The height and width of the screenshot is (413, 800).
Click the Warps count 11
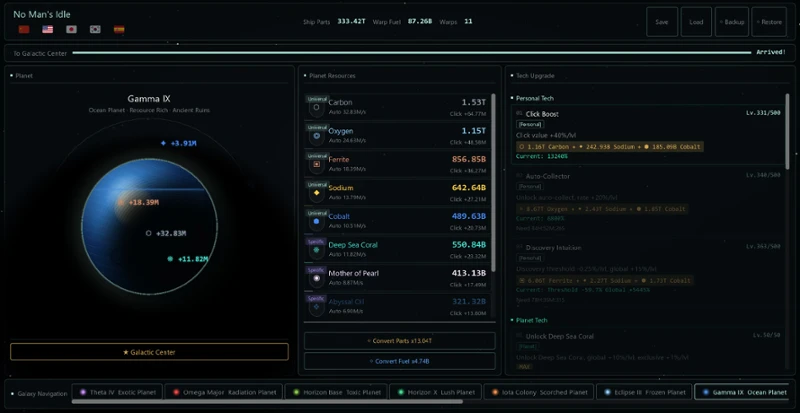point(468,22)
